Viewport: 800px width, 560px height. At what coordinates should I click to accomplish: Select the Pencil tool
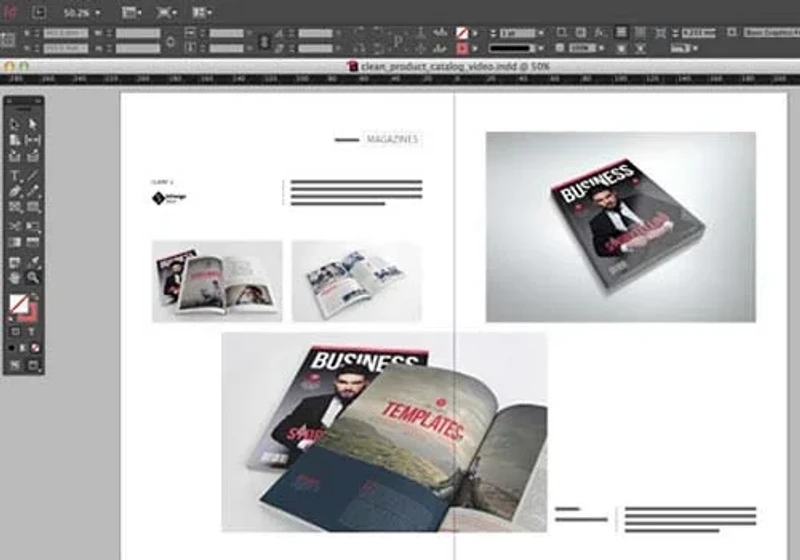tap(33, 192)
